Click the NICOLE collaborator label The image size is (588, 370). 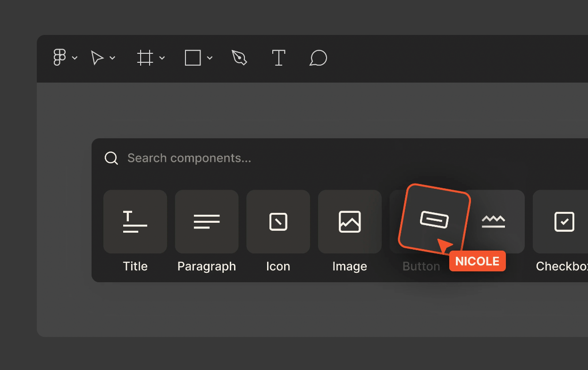(477, 261)
